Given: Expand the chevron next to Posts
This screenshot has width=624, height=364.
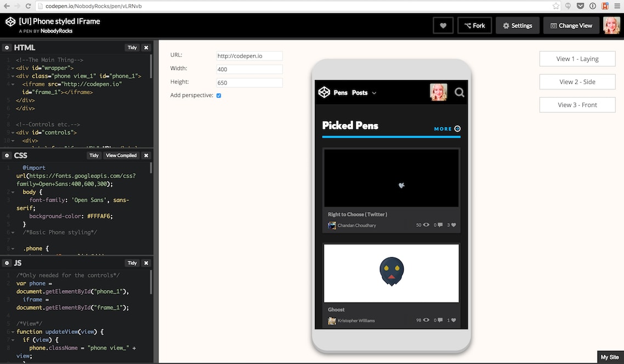Looking at the screenshot, I should tap(375, 93).
